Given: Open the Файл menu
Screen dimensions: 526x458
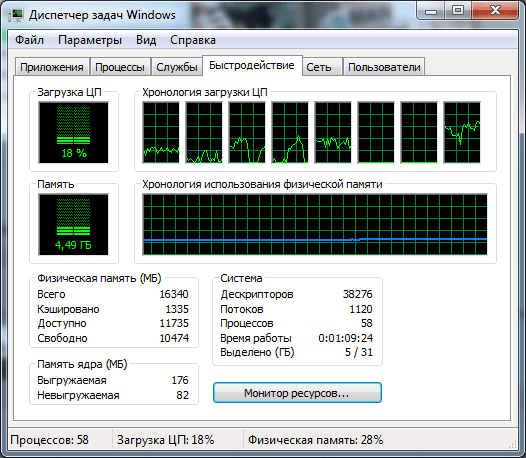Looking at the screenshot, I should click(30, 40).
